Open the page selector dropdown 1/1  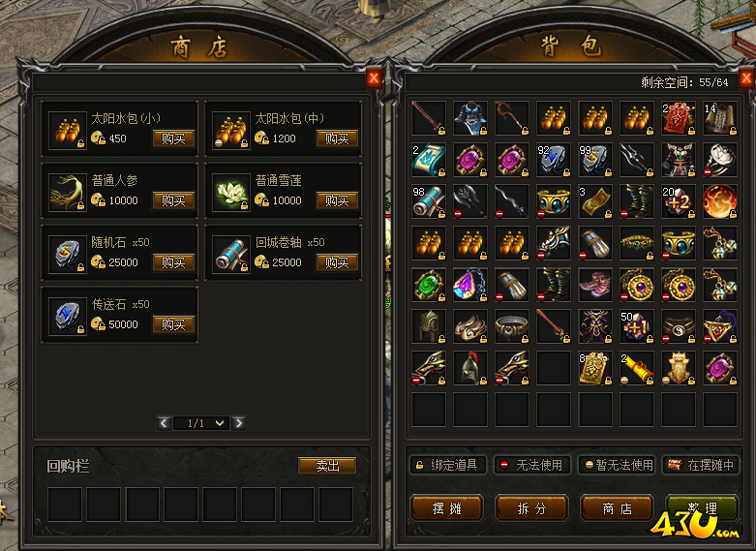click(200, 423)
